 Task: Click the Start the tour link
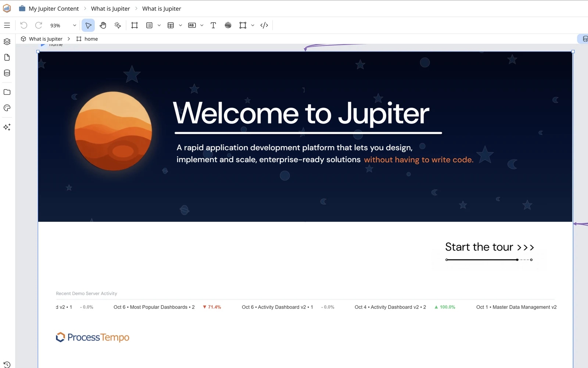point(490,247)
